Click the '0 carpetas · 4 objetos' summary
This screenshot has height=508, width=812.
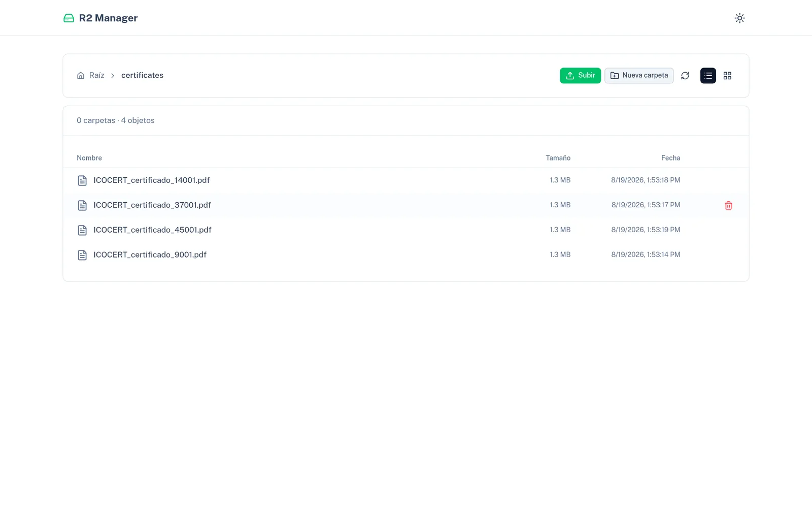tap(116, 121)
